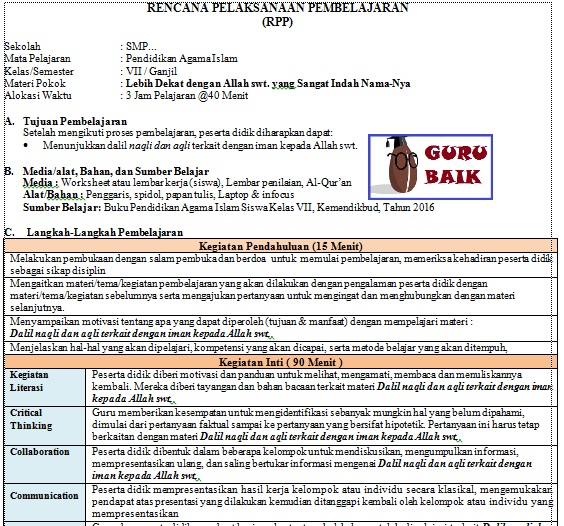Screen dimensions: 564x526
Task: Click the Guru Baik logo image
Action: [x=430, y=167]
